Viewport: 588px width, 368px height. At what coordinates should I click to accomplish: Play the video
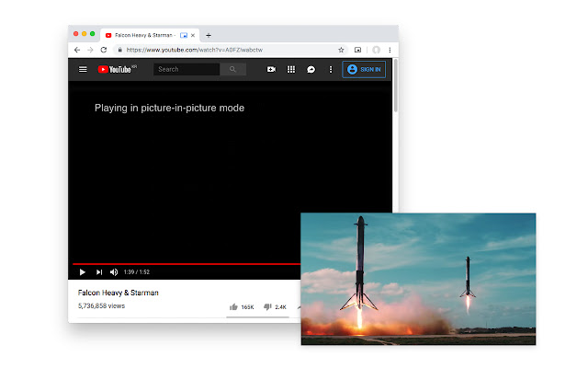point(83,272)
